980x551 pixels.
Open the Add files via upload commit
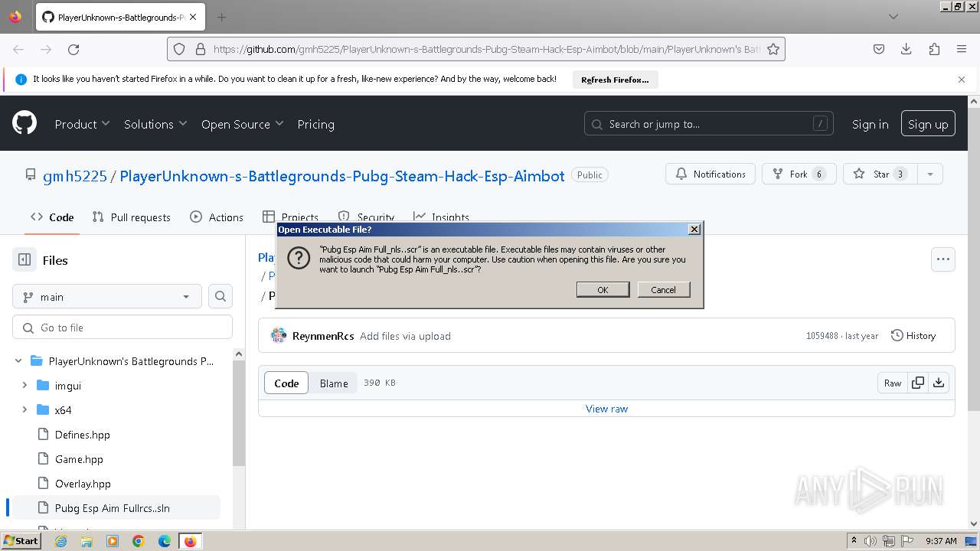click(x=405, y=336)
